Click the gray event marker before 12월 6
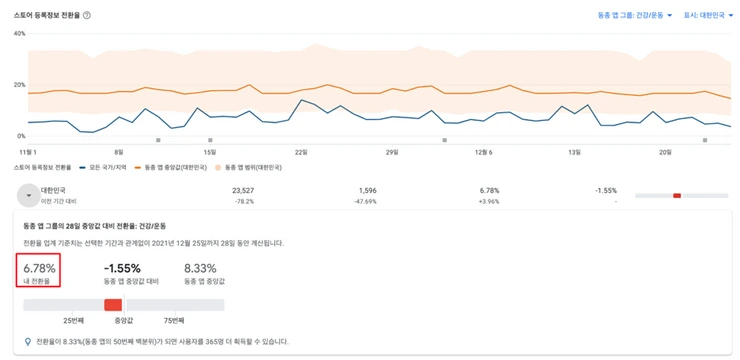This screenshot has height=360, width=740. click(444, 140)
